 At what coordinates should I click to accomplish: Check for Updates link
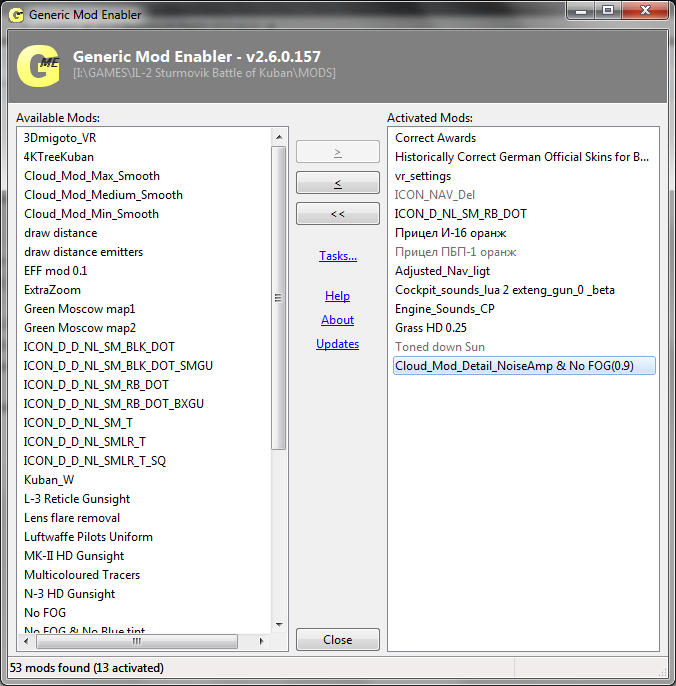337,344
